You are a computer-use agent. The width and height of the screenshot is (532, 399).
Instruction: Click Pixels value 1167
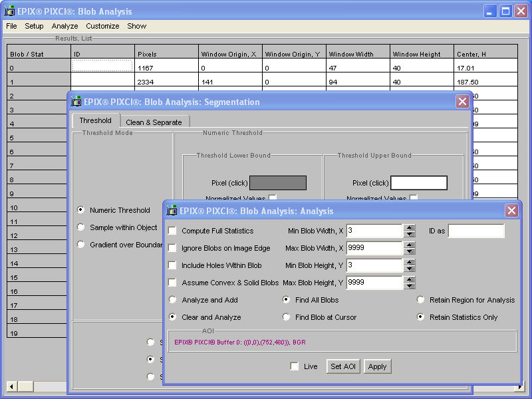click(146, 68)
